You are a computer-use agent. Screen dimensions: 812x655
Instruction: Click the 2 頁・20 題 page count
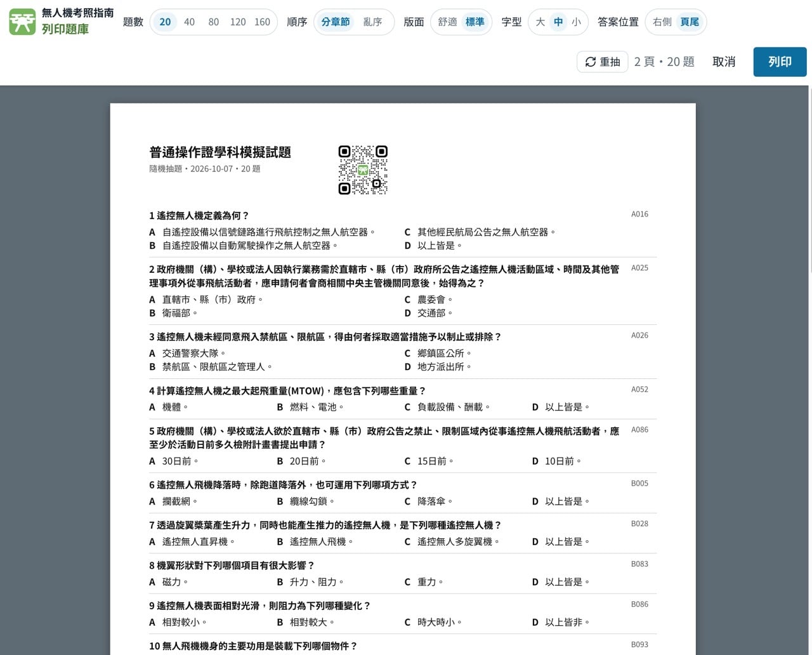[x=664, y=62]
